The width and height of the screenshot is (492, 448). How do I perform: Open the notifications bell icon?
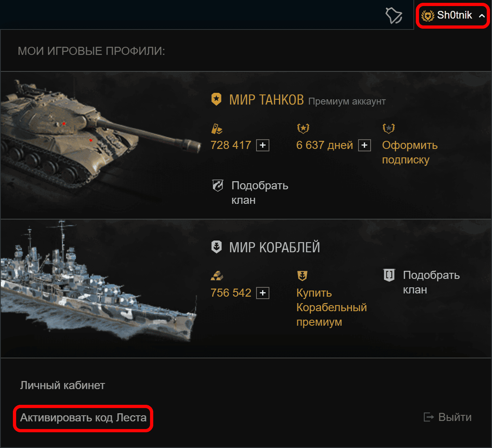coord(394,15)
